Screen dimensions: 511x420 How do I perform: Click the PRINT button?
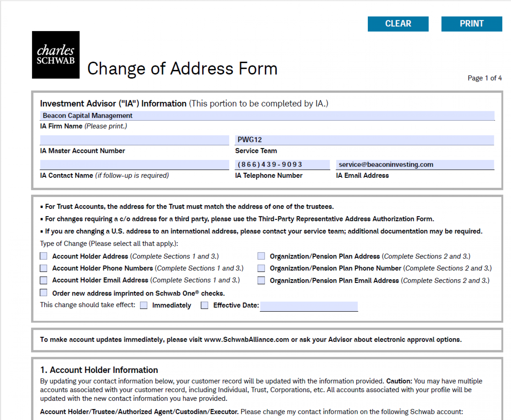click(x=471, y=24)
